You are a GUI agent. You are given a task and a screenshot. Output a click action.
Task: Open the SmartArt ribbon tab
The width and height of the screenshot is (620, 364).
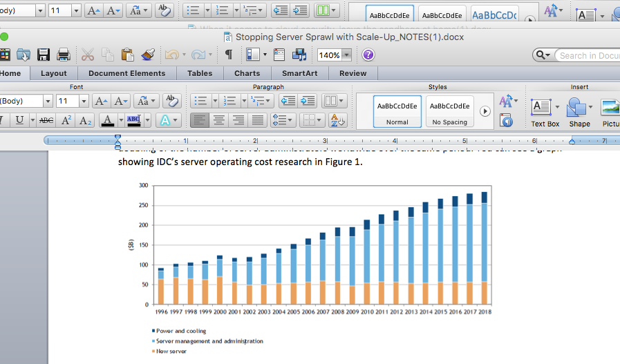299,73
